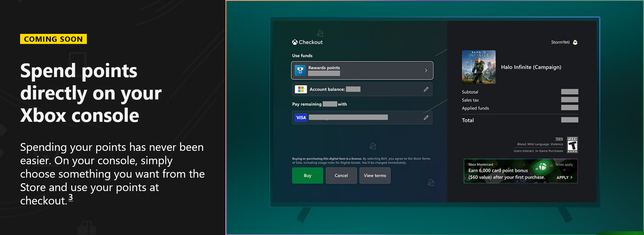The image size is (644, 235).
Task: Edit the Visa payment method via pencil
Action: (x=426, y=118)
